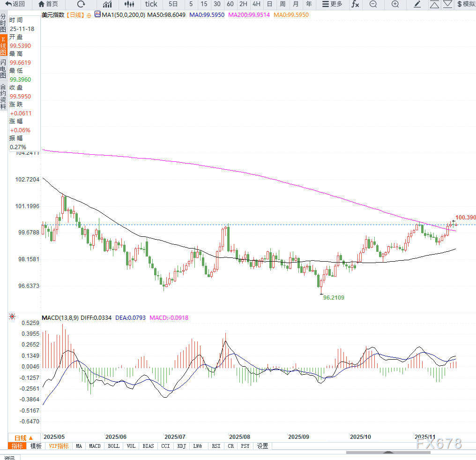Screen dimensions: 476x460
Task: Select the pencil drawing tool icon
Action: pyautogui.click(x=417, y=4)
